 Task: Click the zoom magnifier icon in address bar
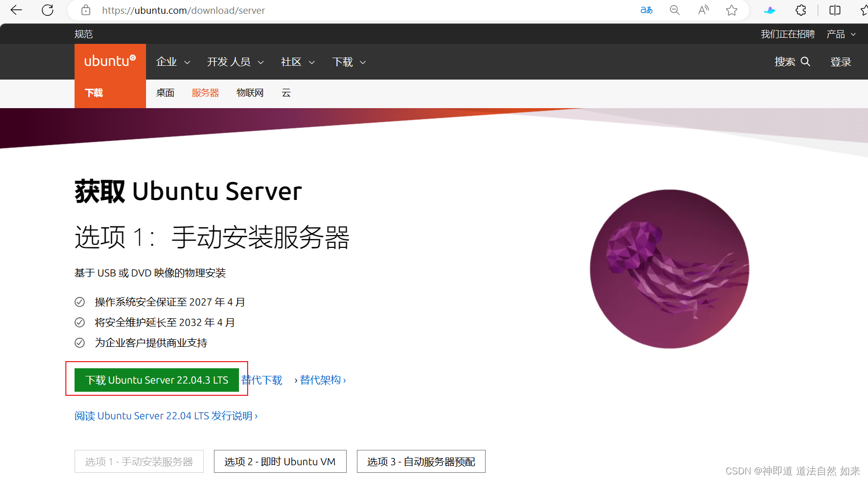coord(674,10)
